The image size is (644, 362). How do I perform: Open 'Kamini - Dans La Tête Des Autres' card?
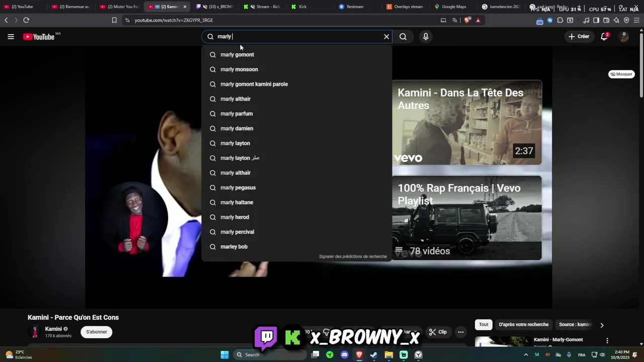(x=467, y=123)
